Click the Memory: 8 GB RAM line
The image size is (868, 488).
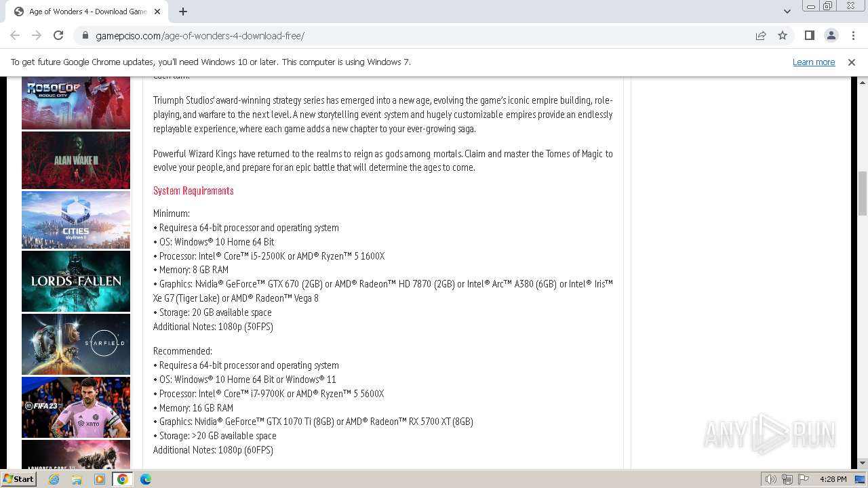tap(191, 270)
